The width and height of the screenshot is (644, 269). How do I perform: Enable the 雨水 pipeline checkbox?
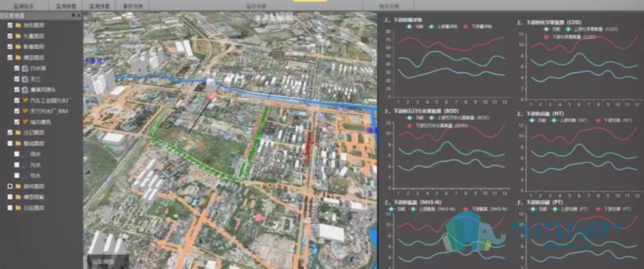(x=17, y=154)
